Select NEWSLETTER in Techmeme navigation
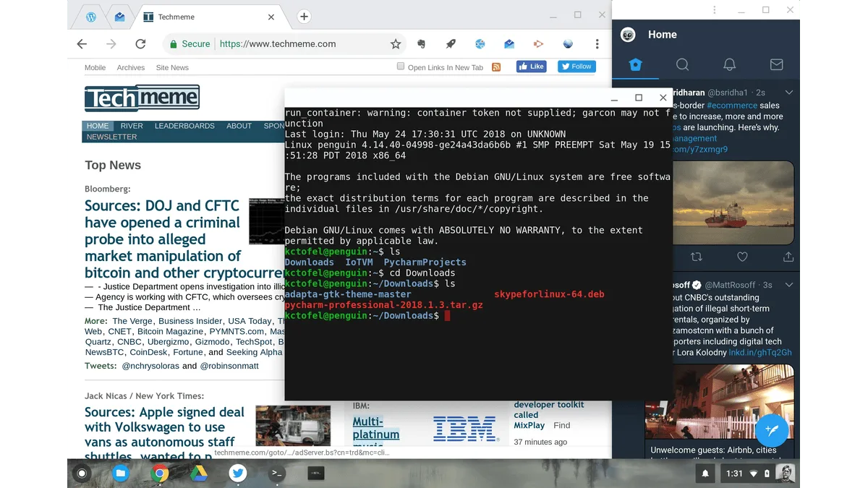 coord(111,137)
